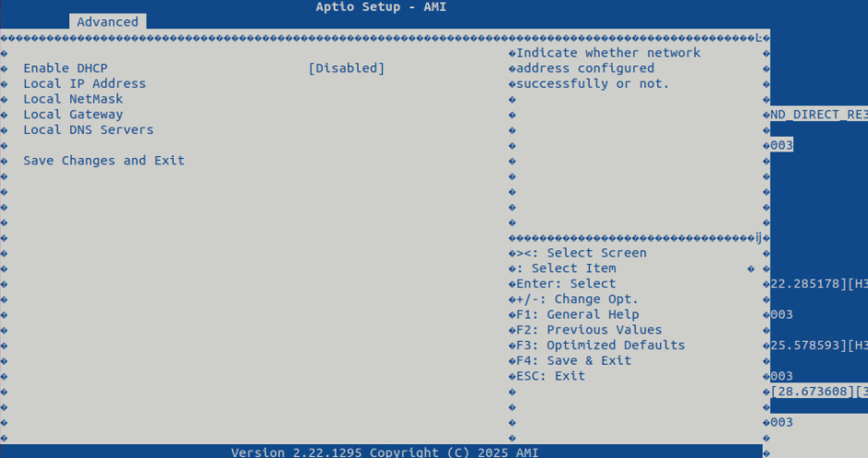868x458 pixels.
Task: Click the Version 2.22.1295 copyright footer
Action: (x=385, y=452)
